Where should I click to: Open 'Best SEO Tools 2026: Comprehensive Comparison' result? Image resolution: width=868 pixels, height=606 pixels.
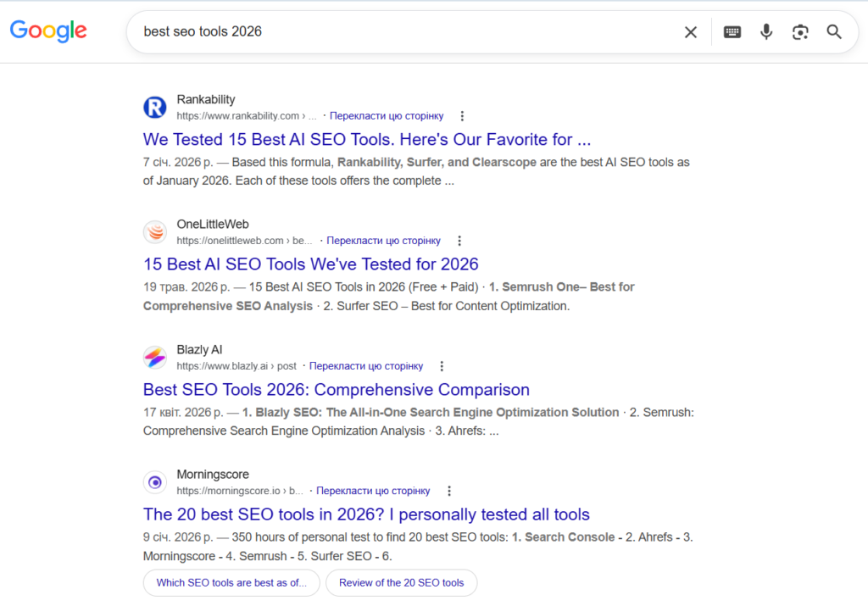[x=336, y=390]
